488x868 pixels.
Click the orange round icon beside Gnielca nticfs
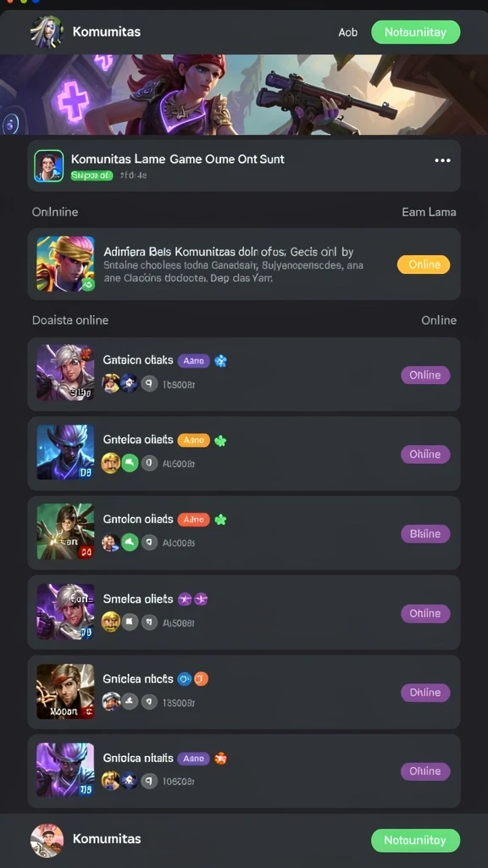coord(202,679)
